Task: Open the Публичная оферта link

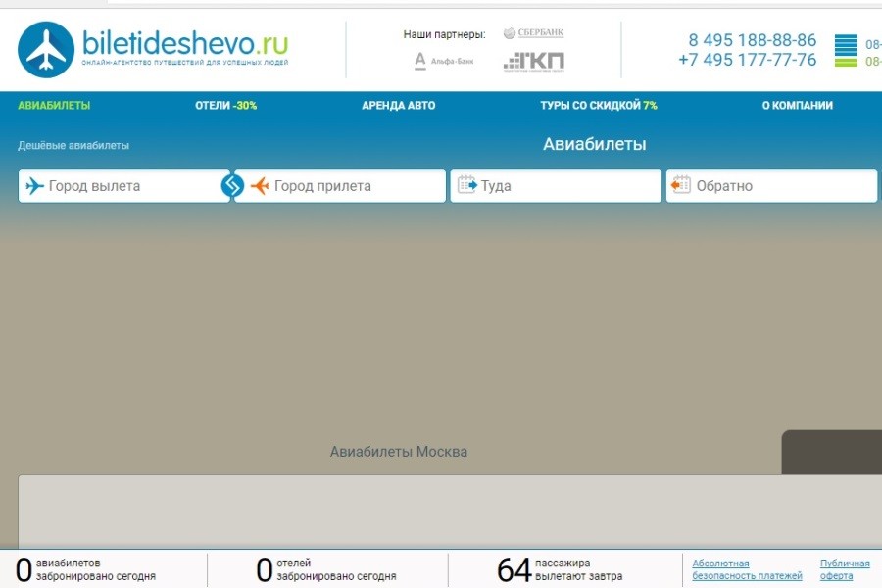Action: point(845,569)
